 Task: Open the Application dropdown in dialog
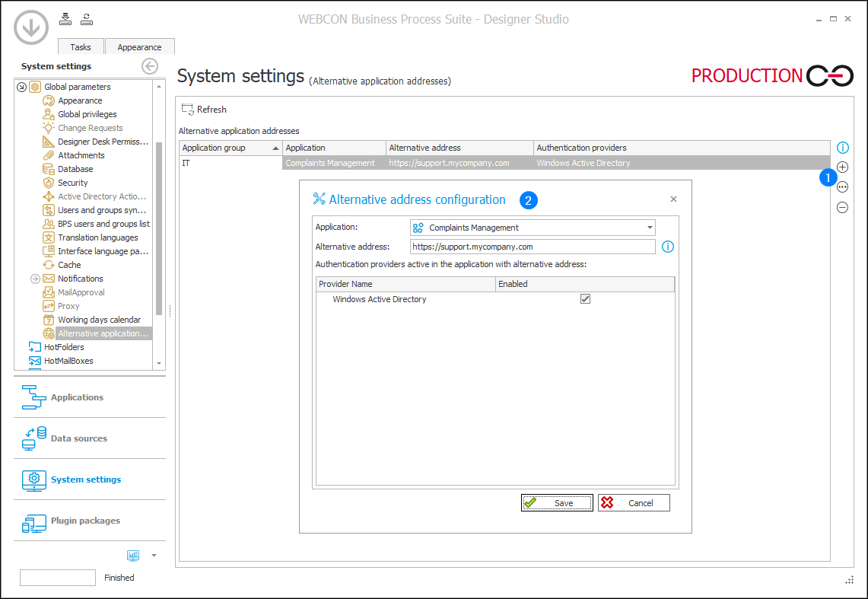(650, 228)
